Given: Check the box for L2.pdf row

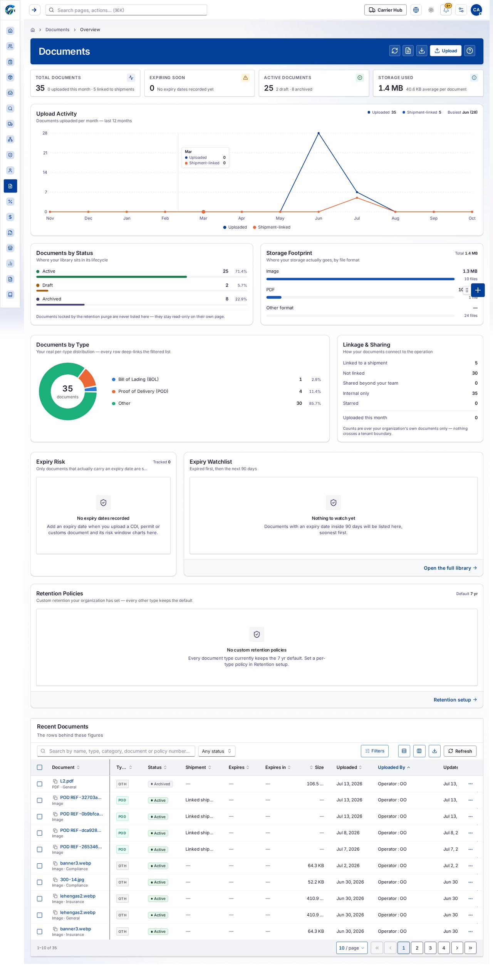Looking at the screenshot, I should click(40, 784).
